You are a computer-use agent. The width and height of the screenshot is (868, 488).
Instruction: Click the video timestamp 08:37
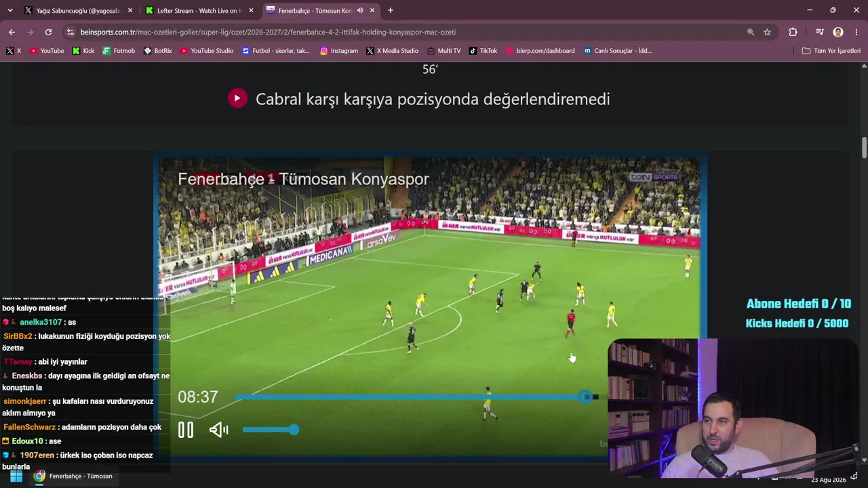(198, 397)
